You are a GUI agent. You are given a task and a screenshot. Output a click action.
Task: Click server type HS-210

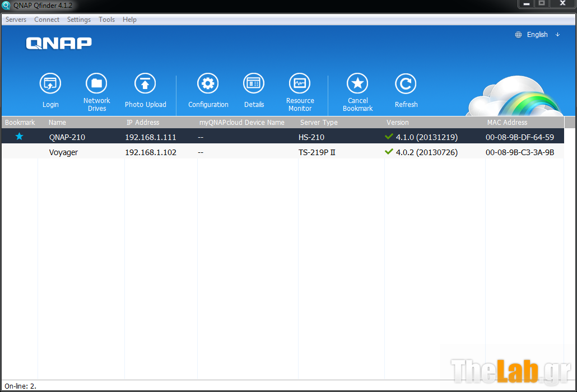tap(311, 137)
